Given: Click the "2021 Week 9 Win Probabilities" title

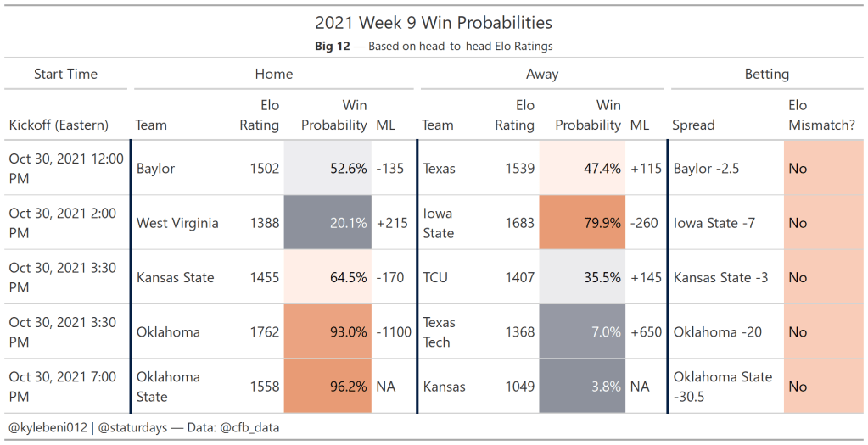Looking at the screenshot, I should [434, 23].
